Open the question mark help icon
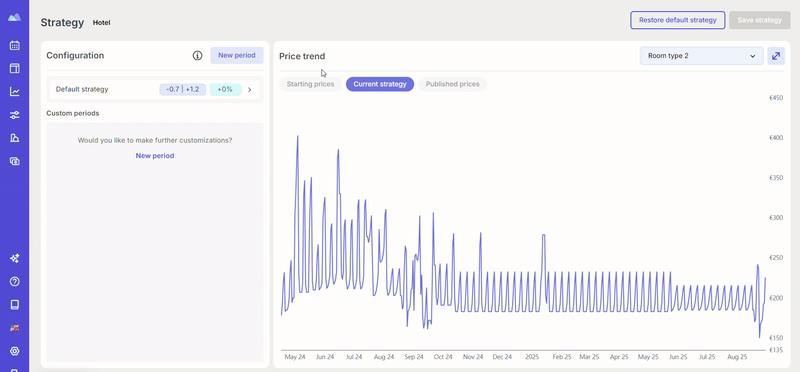 (x=14, y=282)
